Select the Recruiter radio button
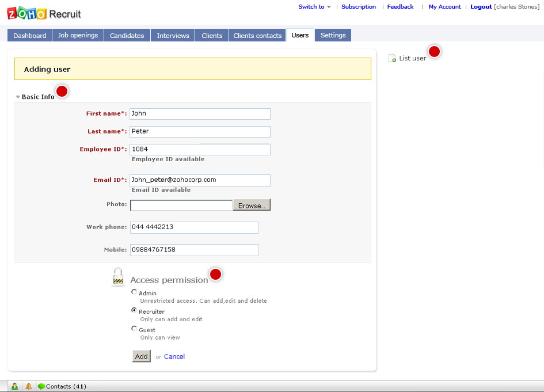 (x=134, y=310)
